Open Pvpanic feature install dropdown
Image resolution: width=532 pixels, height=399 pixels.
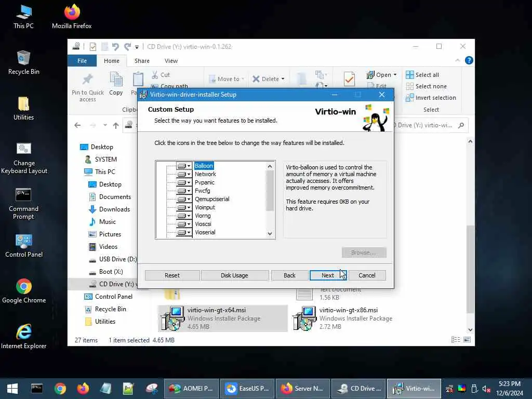tap(184, 182)
